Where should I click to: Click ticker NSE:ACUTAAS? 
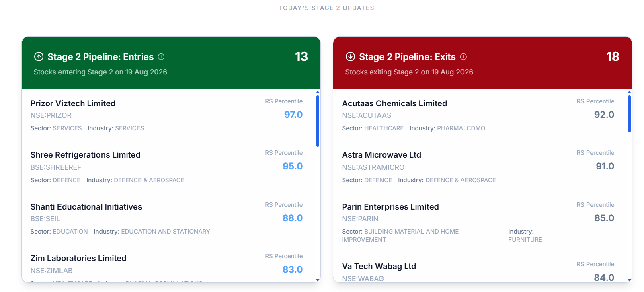click(x=367, y=115)
